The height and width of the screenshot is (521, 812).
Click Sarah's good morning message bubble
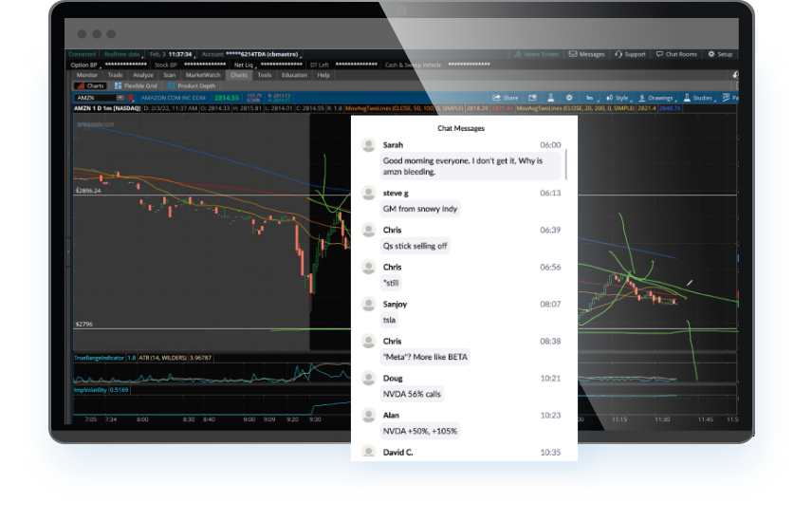[471, 166]
